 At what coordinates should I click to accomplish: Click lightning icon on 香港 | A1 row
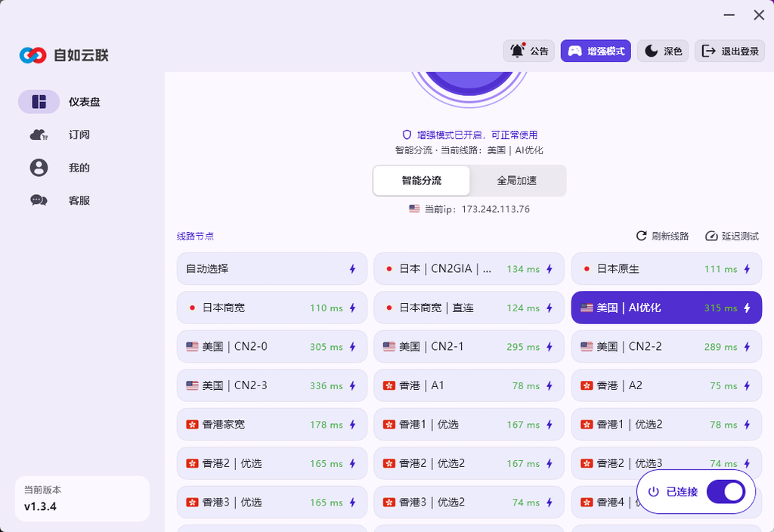(x=550, y=386)
